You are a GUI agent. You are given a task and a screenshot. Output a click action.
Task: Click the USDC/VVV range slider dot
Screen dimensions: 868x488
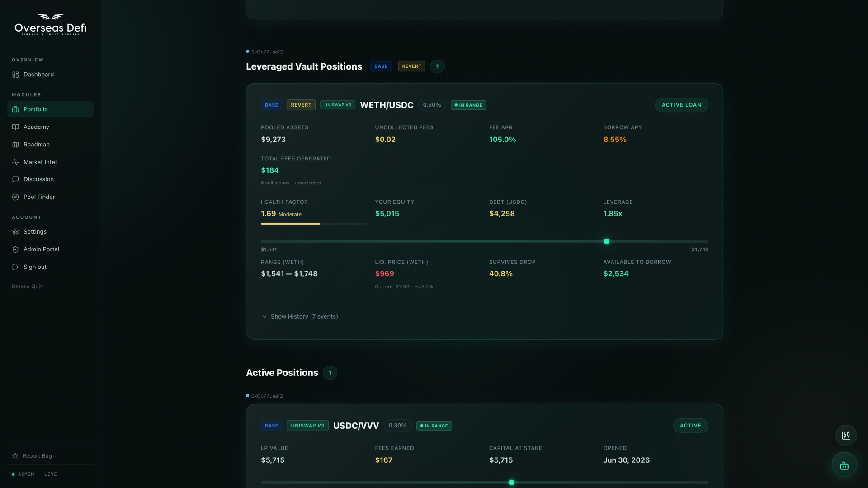coord(512,483)
